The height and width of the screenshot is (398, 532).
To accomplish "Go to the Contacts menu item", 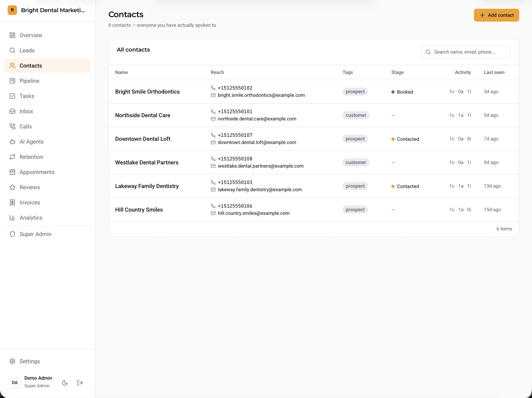I will [47, 66].
